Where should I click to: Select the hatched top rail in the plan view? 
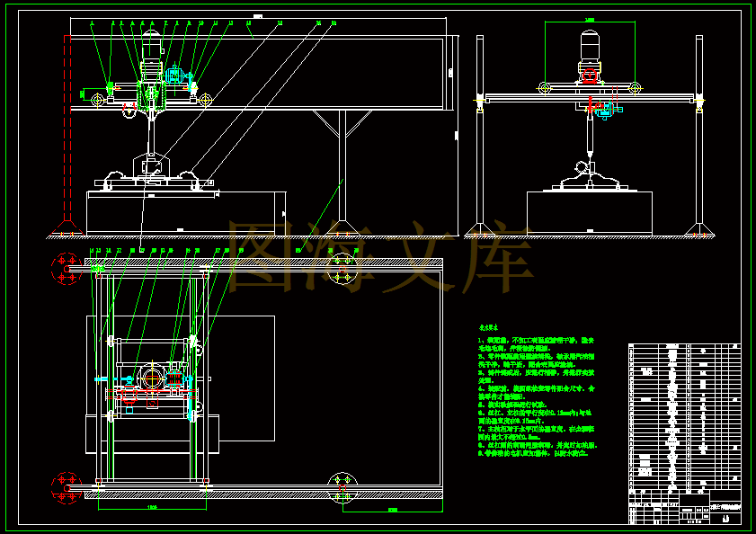pyautogui.click(x=263, y=262)
